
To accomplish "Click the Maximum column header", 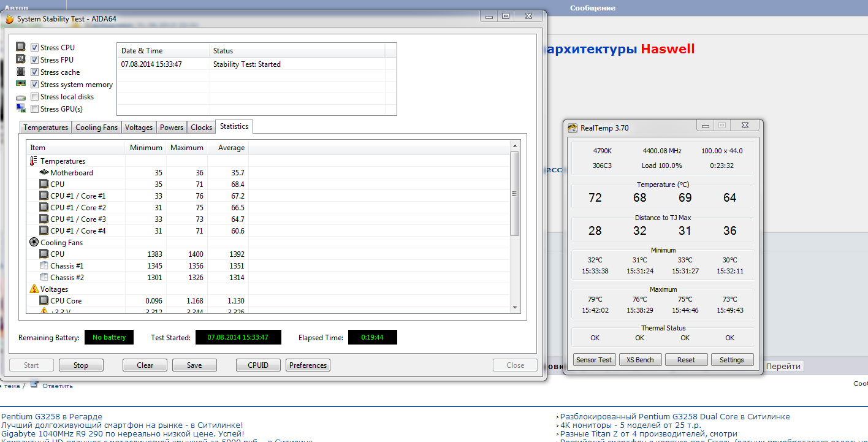I will pyautogui.click(x=187, y=148).
